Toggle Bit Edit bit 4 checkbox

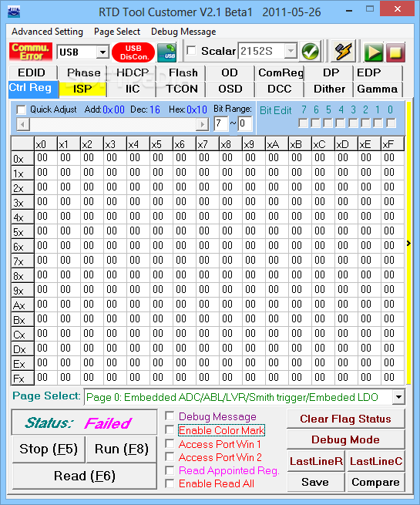341,123
